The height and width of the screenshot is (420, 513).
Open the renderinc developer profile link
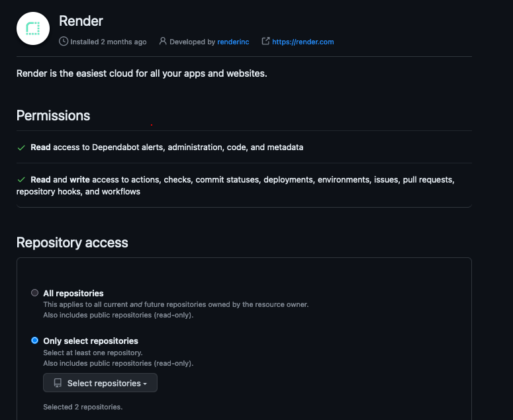pyautogui.click(x=234, y=42)
